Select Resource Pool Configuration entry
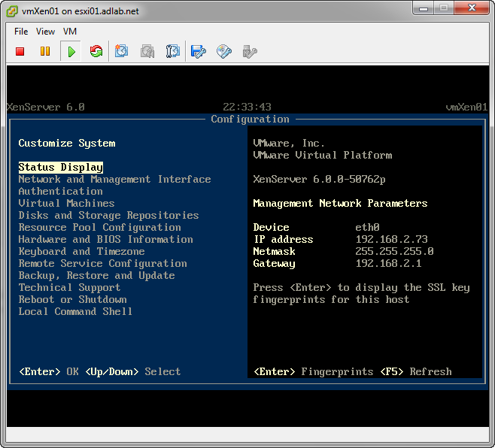The image size is (495, 448). click(x=100, y=227)
